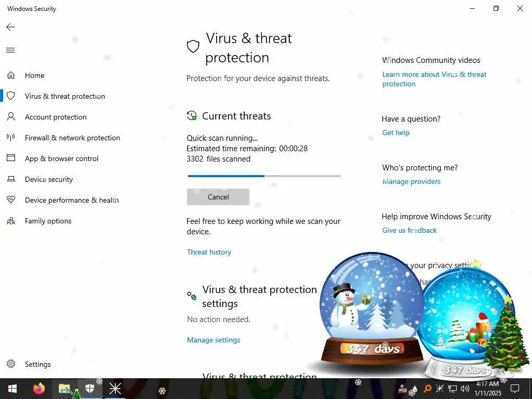
Task: Go back with the back arrow icon
Action: coord(10,27)
